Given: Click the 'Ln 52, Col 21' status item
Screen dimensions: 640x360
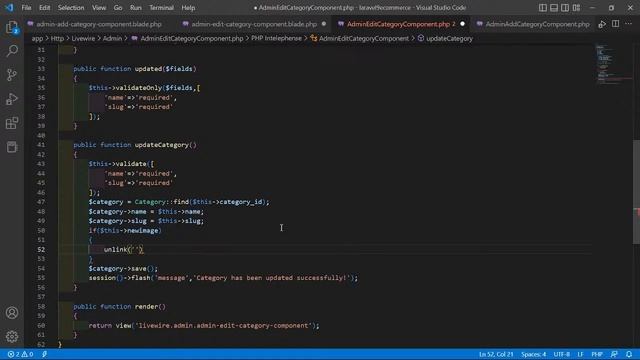Looking at the screenshot, I should tap(496, 354).
